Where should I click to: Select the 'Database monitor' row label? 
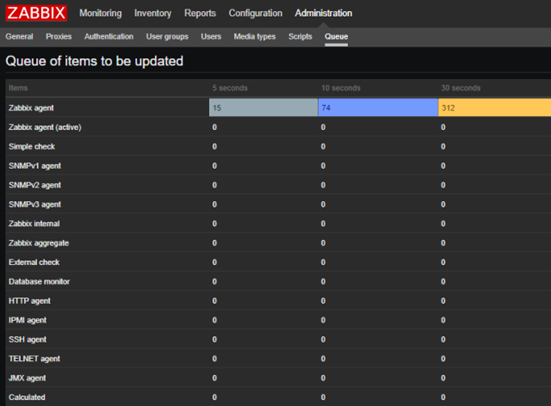pos(39,282)
